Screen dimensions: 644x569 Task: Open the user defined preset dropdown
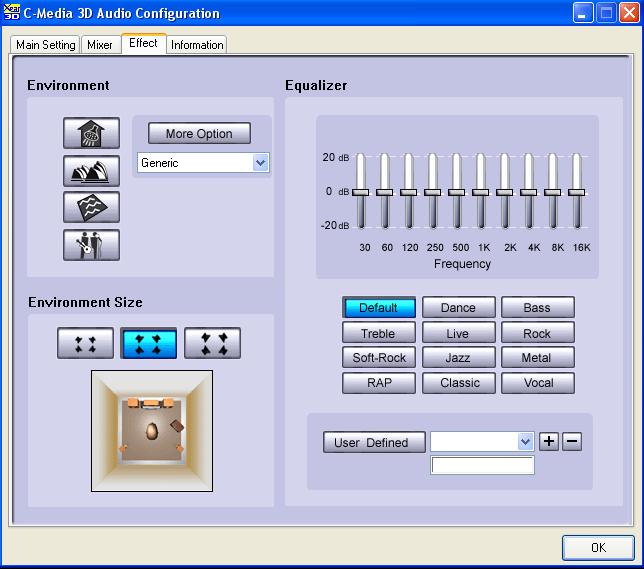(x=525, y=442)
